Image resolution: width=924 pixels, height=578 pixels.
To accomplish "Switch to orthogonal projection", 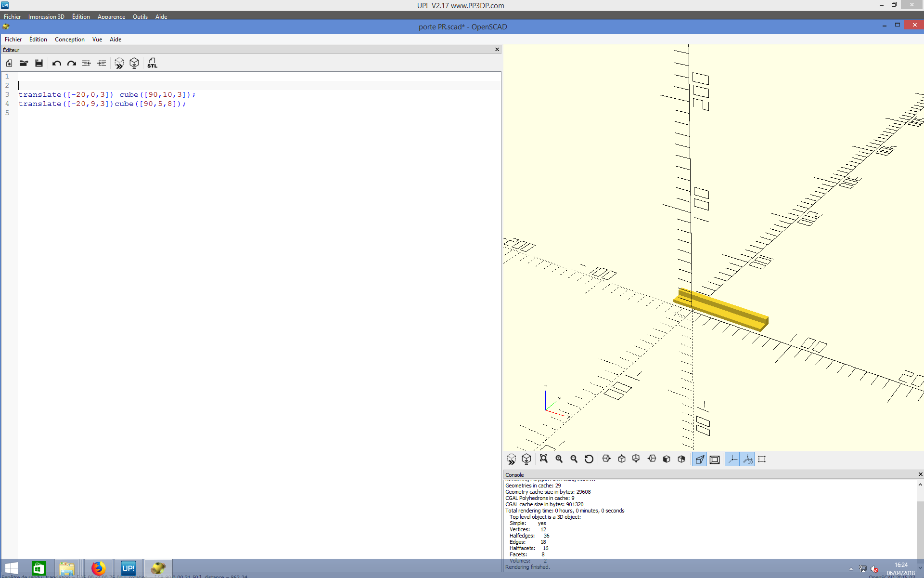I will click(x=715, y=459).
